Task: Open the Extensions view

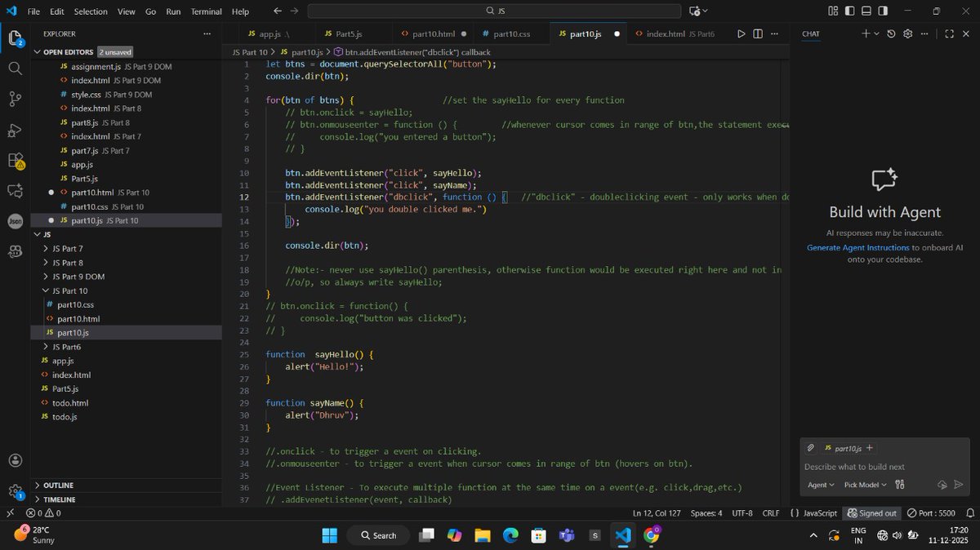Action: tap(15, 161)
